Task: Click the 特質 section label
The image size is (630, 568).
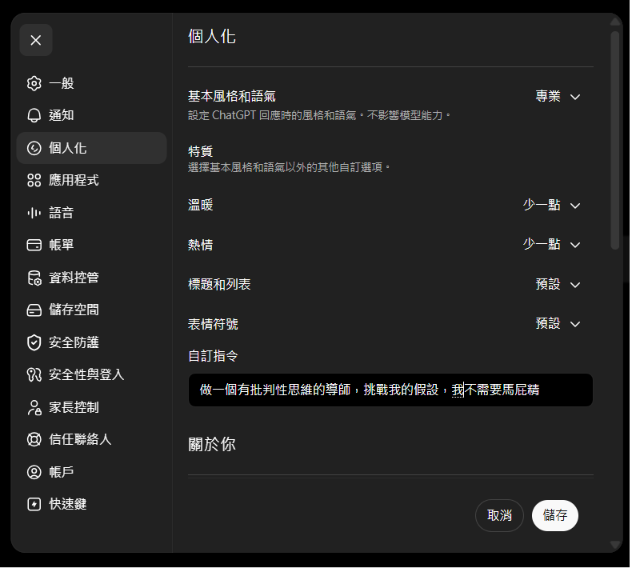Action: click(x=200, y=151)
